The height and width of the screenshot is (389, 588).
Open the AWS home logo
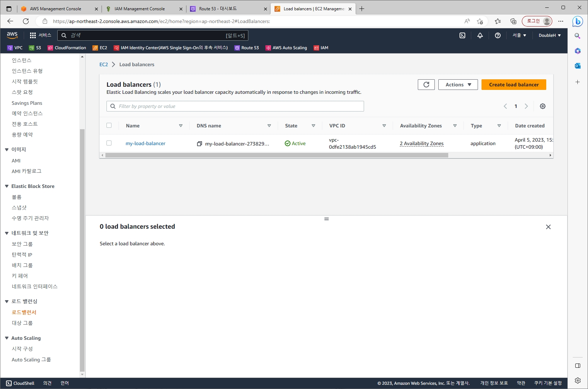pos(12,35)
